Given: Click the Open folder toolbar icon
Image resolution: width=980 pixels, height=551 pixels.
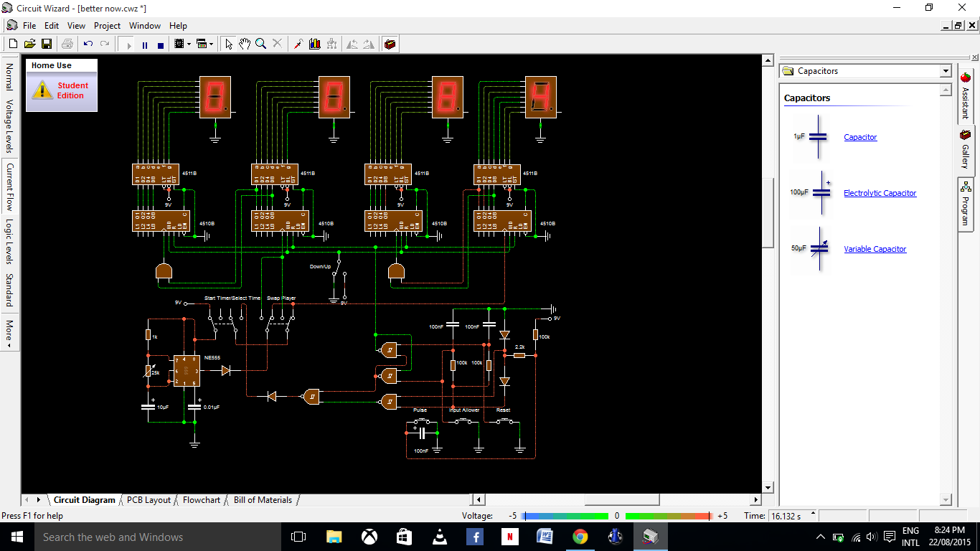Looking at the screenshot, I should 29,44.
